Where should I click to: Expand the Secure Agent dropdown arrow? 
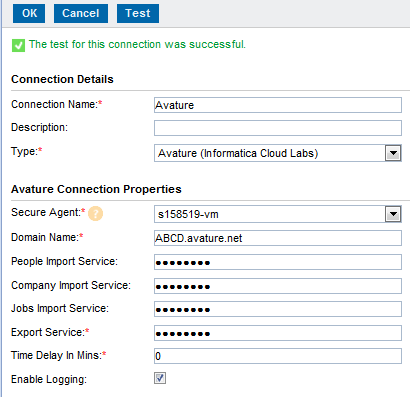393,214
